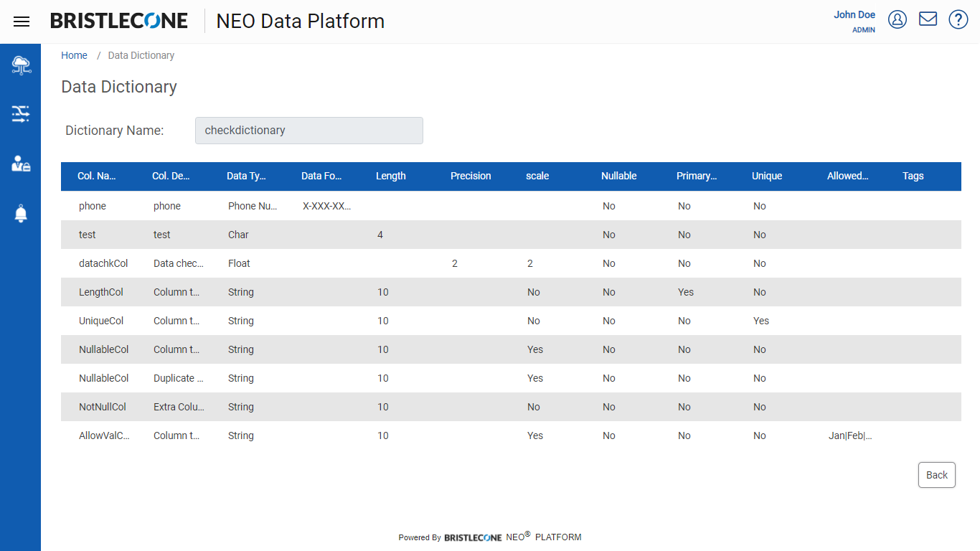Open the hamburger navigation menu
This screenshot has width=980, height=551.
pyautogui.click(x=22, y=22)
